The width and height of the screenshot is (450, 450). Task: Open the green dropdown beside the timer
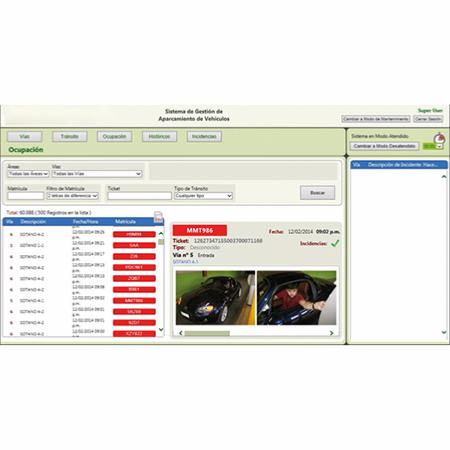tap(433, 146)
